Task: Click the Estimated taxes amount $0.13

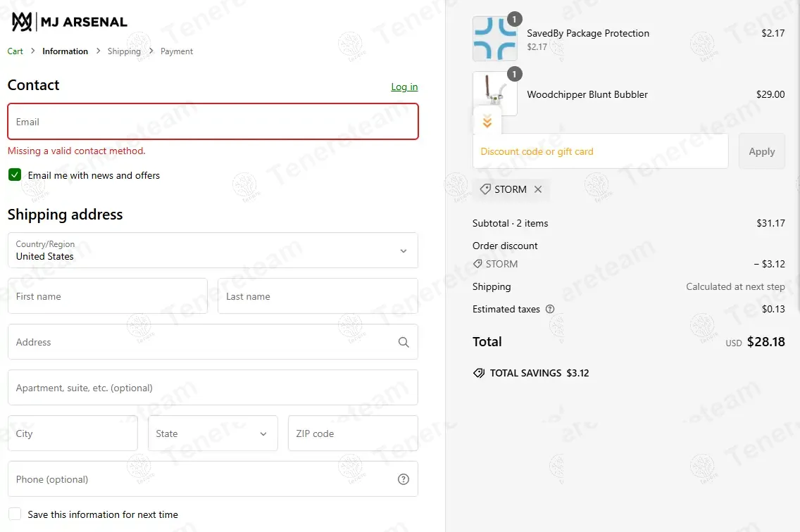Action: point(773,309)
